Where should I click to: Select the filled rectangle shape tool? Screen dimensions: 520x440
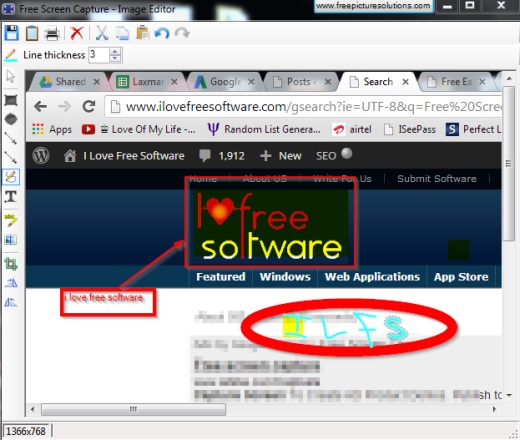(x=11, y=100)
